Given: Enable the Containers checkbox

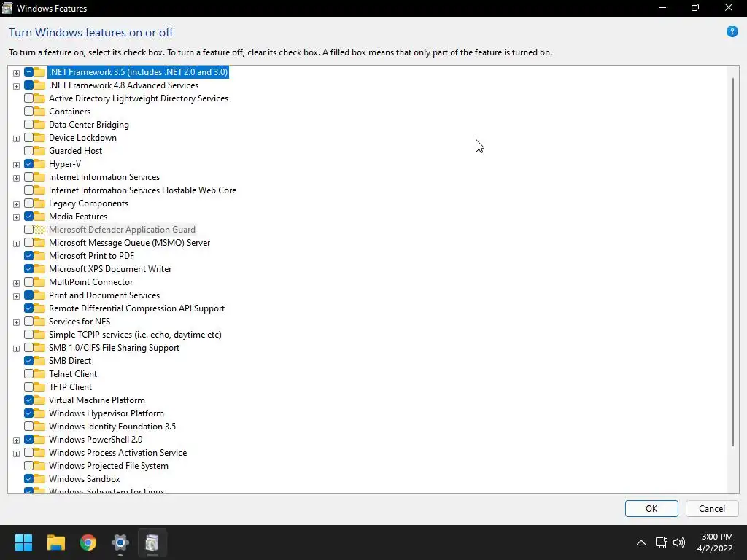Looking at the screenshot, I should (28, 112).
